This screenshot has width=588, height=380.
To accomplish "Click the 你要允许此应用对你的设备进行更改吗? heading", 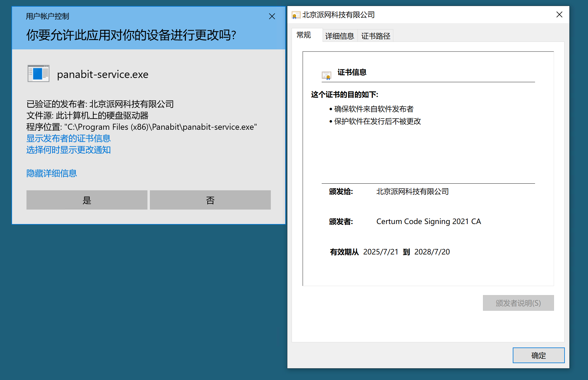I will pos(131,35).
